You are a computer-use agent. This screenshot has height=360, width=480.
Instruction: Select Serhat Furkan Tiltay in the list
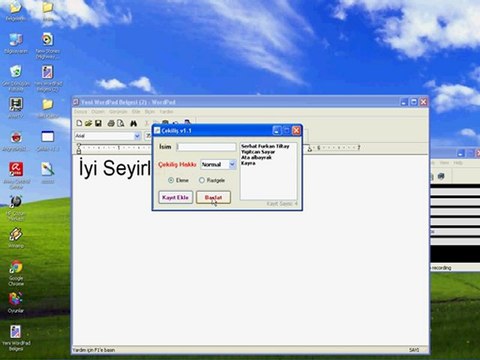[x=265, y=146]
